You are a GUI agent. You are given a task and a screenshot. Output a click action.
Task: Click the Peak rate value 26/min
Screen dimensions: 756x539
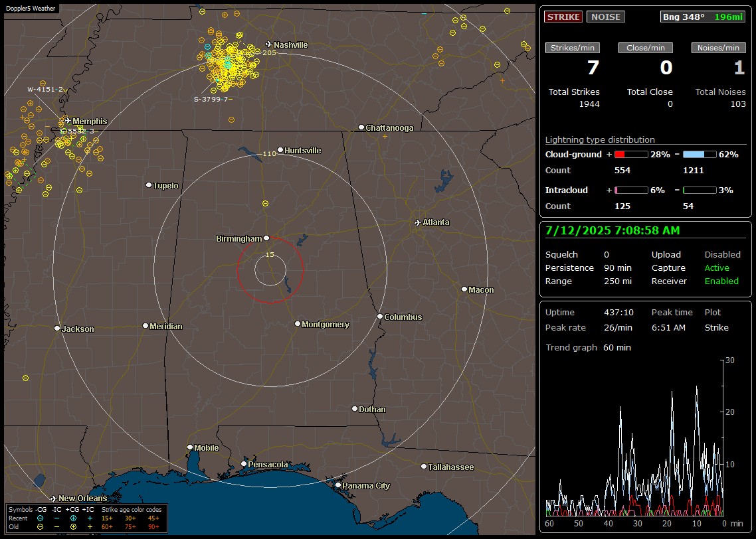click(x=618, y=327)
